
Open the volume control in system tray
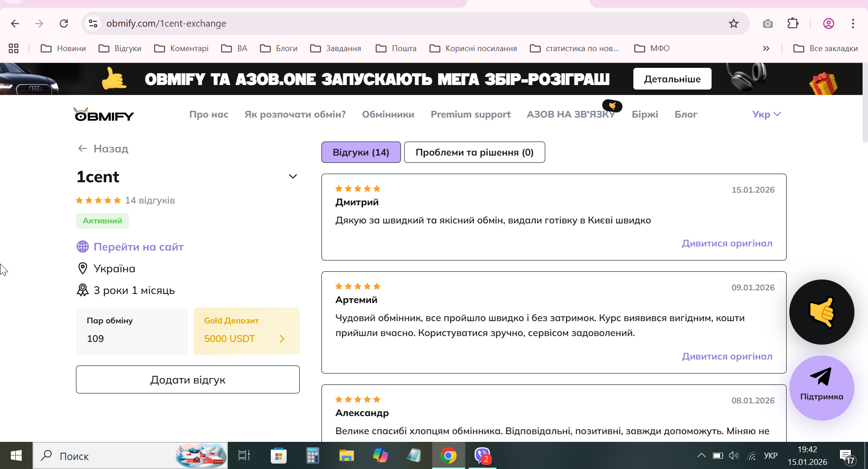tap(734, 455)
